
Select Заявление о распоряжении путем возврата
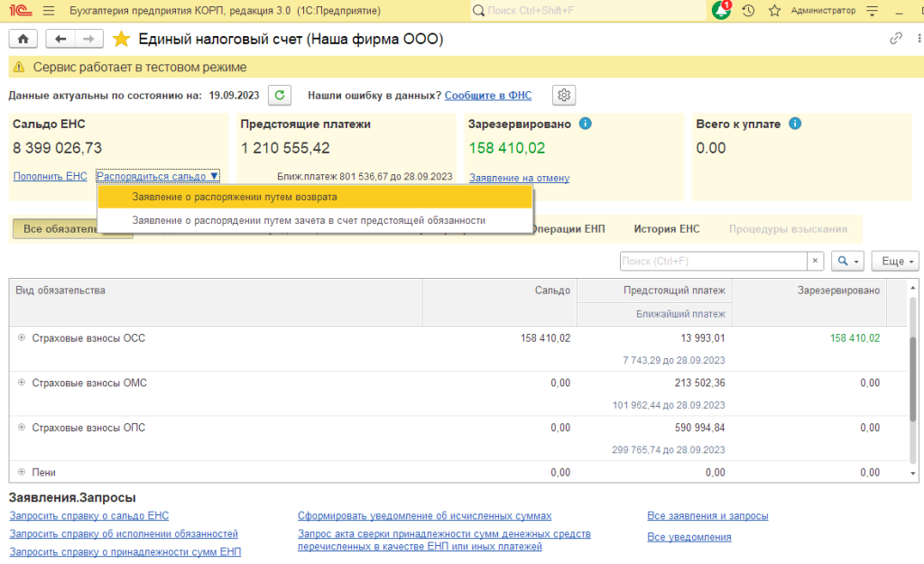pyautogui.click(x=315, y=197)
